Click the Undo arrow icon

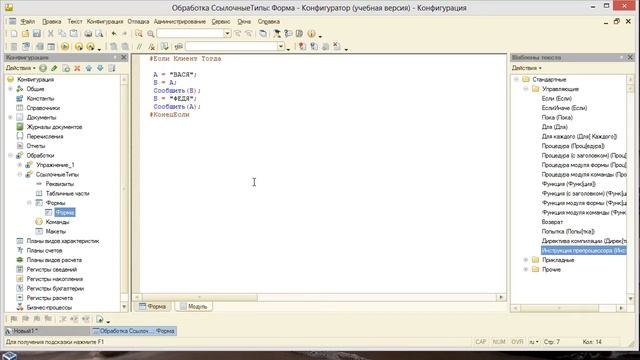coord(114,34)
